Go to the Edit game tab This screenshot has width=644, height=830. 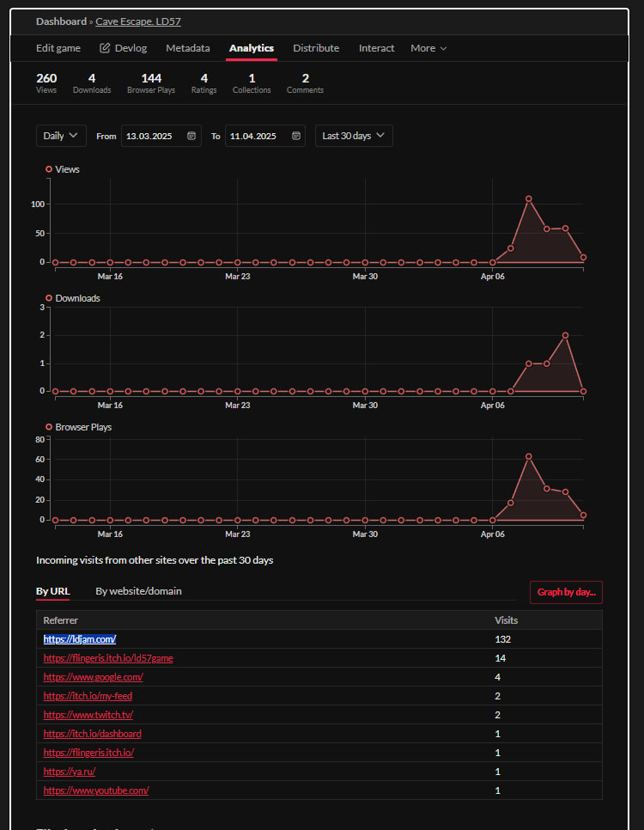(x=58, y=48)
